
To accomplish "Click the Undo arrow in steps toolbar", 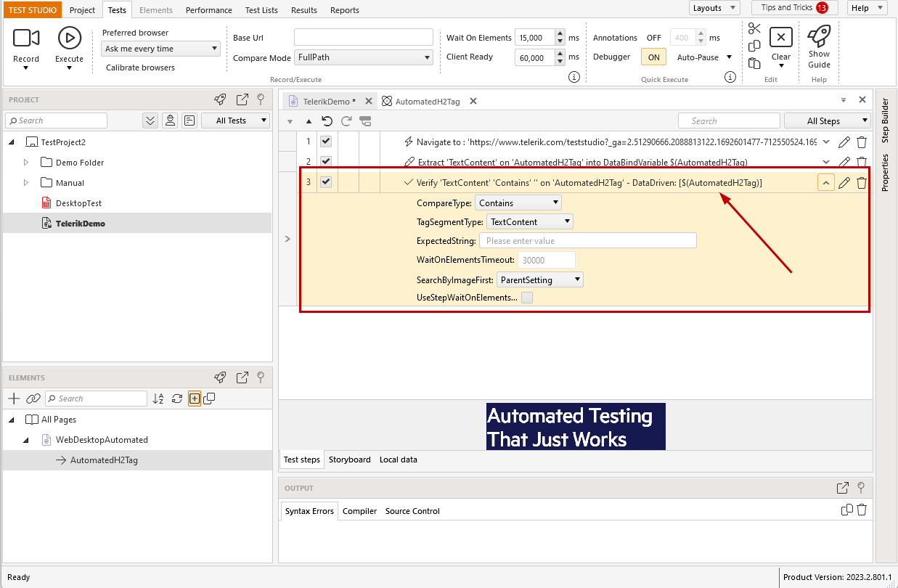I will (327, 121).
